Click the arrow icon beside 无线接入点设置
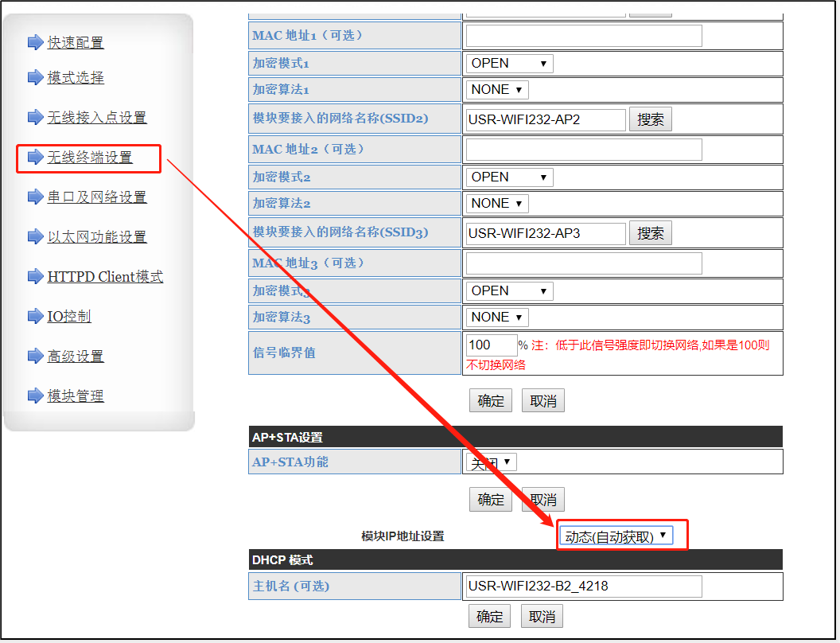840x643 pixels. tap(35, 118)
